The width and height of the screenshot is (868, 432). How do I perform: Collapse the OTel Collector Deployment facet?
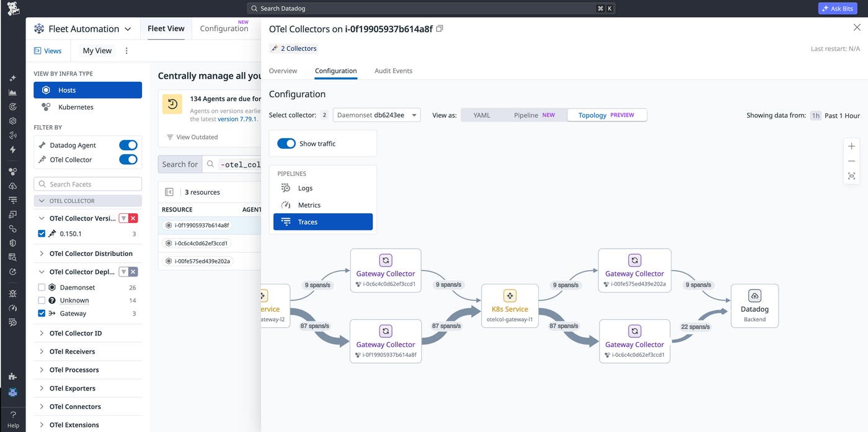42,272
